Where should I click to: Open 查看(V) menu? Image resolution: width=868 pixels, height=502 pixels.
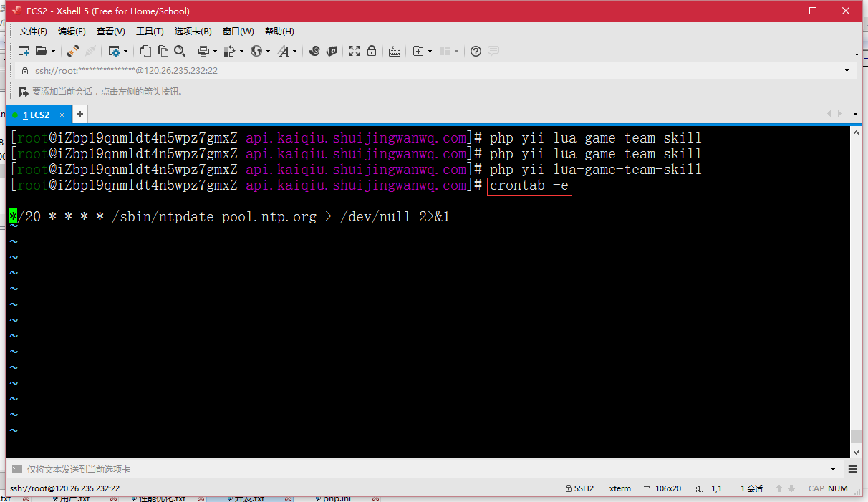(x=111, y=32)
